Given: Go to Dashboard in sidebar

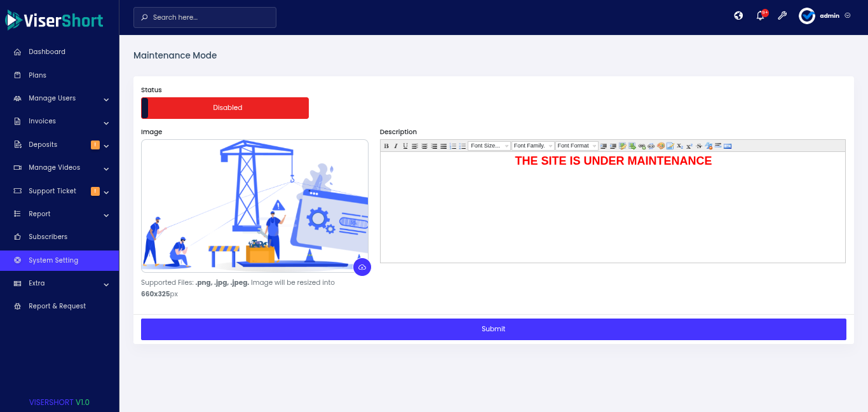Looking at the screenshot, I should (x=47, y=52).
